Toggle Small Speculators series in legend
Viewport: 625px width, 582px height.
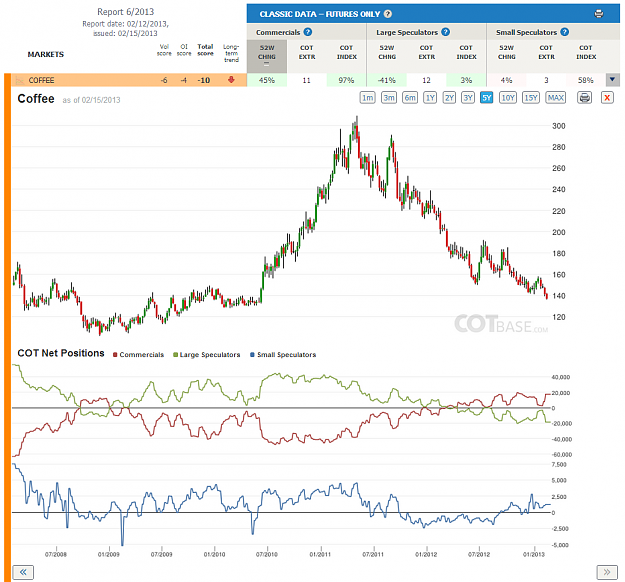point(283,354)
